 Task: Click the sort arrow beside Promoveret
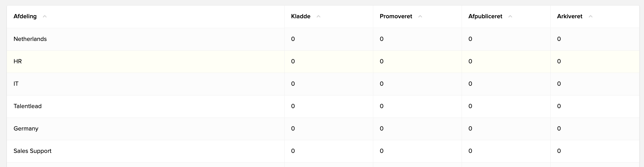(420, 17)
